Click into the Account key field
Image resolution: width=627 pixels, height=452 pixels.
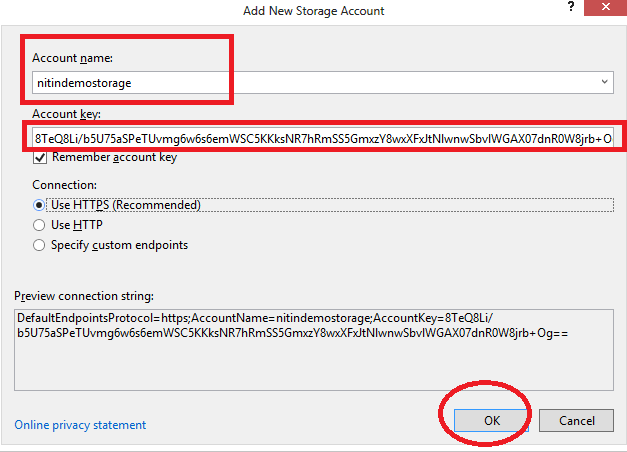[320, 137]
